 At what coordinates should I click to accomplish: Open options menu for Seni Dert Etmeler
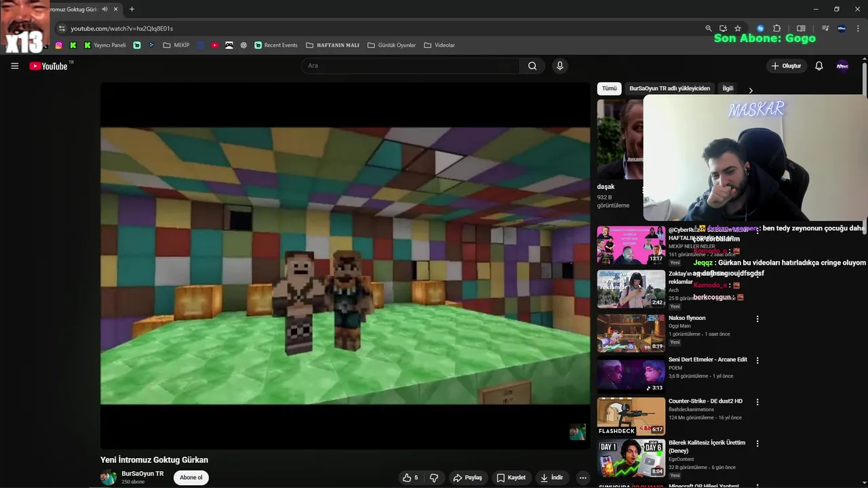[757, 361]
